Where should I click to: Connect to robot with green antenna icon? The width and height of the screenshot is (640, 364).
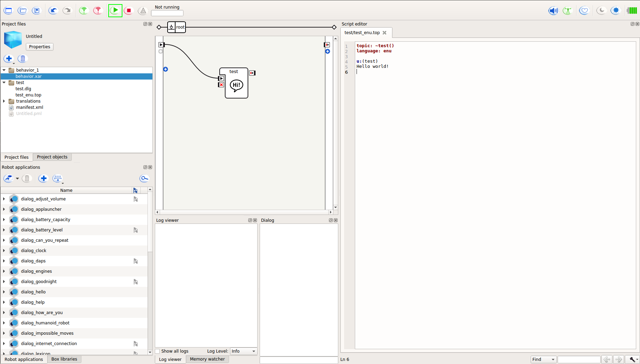[x=84, y=11]
